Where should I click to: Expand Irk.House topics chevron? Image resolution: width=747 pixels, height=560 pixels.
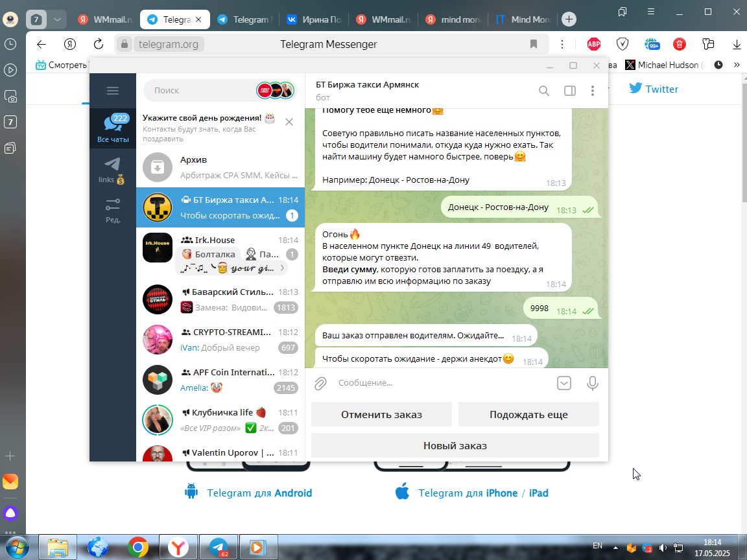point(282,268)
